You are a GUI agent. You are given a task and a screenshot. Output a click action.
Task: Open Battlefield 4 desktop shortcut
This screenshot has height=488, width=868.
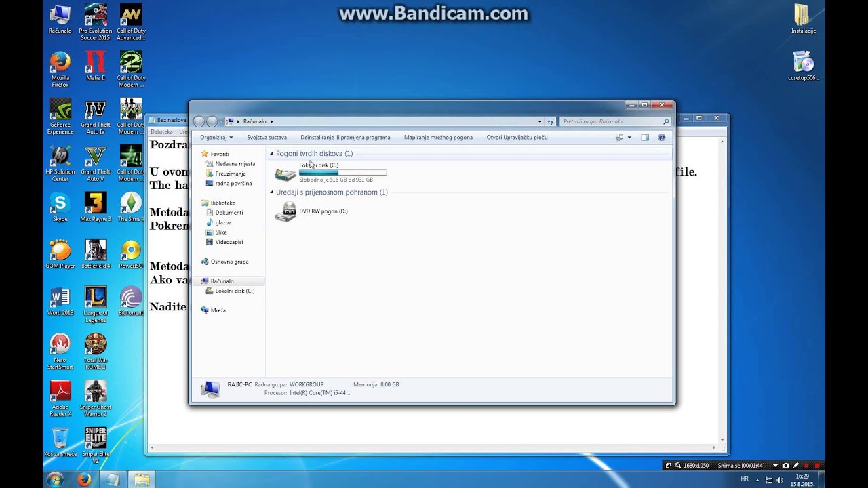point(96,254)
